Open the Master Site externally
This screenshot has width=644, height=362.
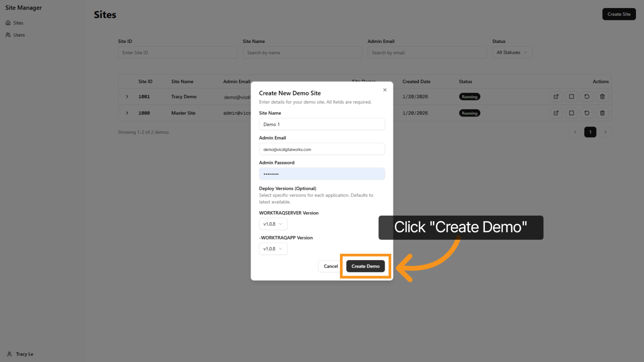(556, 113)
